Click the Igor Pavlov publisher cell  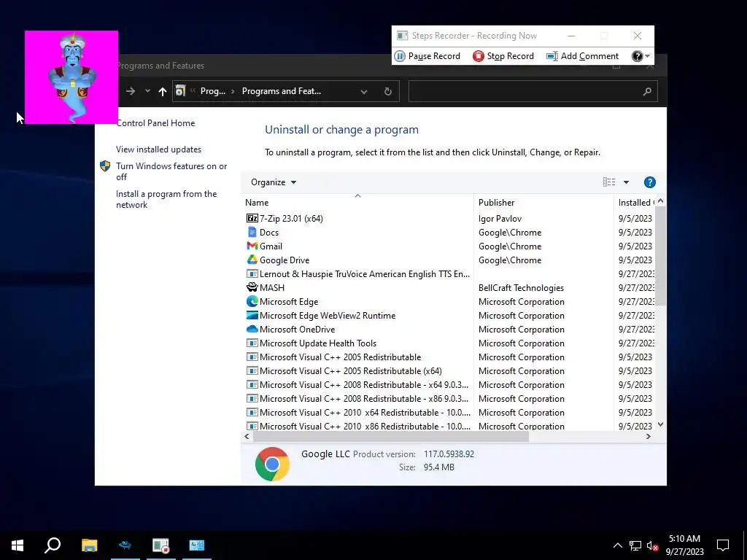point(500,218)
